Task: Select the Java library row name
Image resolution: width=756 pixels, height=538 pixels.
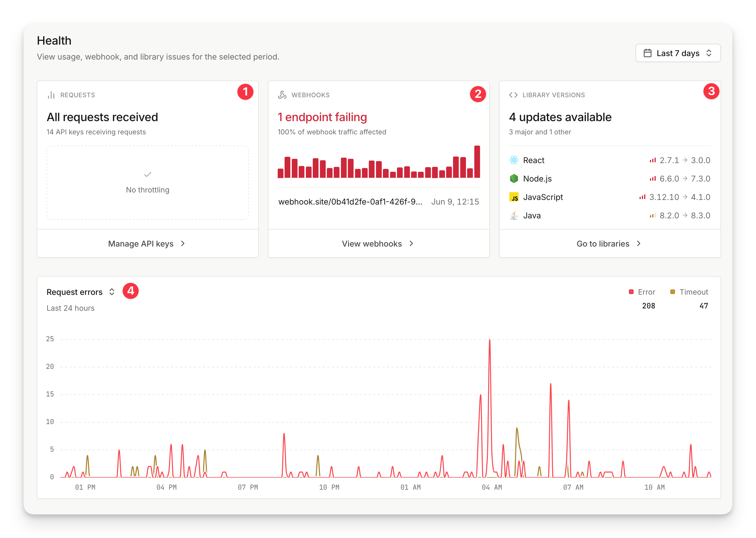Action: pos(532,216)
